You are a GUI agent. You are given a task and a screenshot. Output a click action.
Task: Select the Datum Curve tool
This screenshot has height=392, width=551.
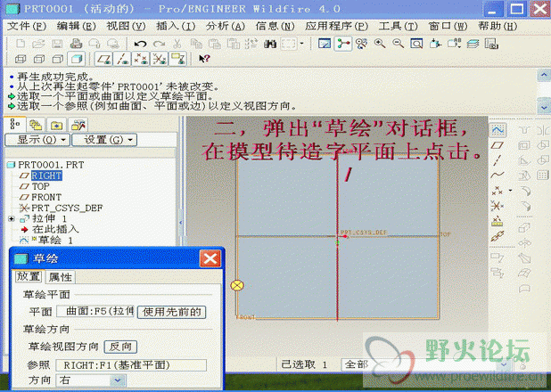click(498, 175)
